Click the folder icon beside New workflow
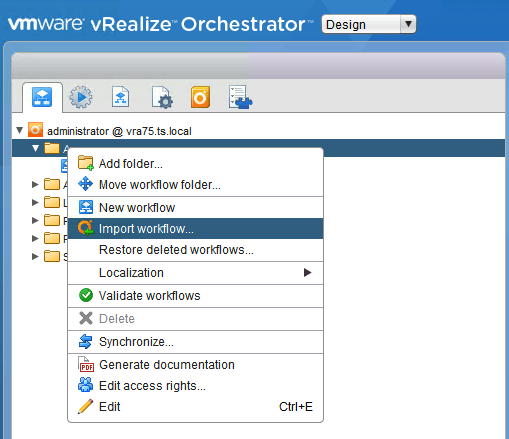The height and width of the screenshot is (439, 509). pyautogui.click(x=52, y=202)
